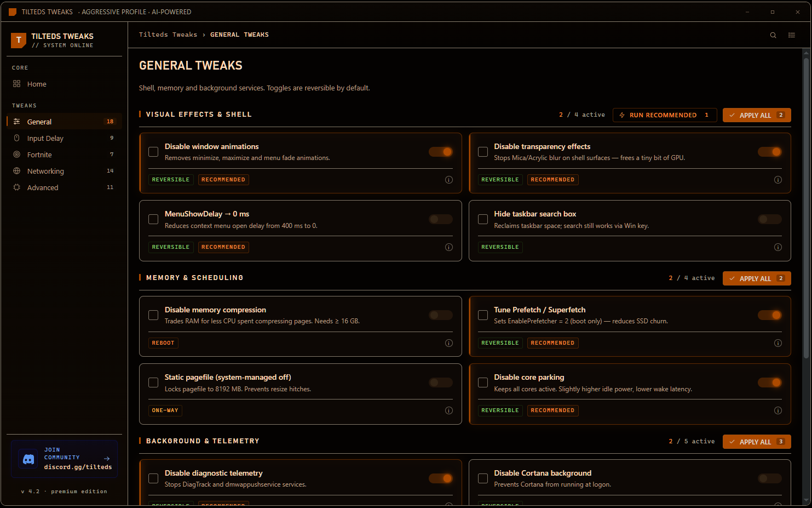Check the Static pagefile checkbox
Viewport: 812px width, 508px height.
pos(153,383)
